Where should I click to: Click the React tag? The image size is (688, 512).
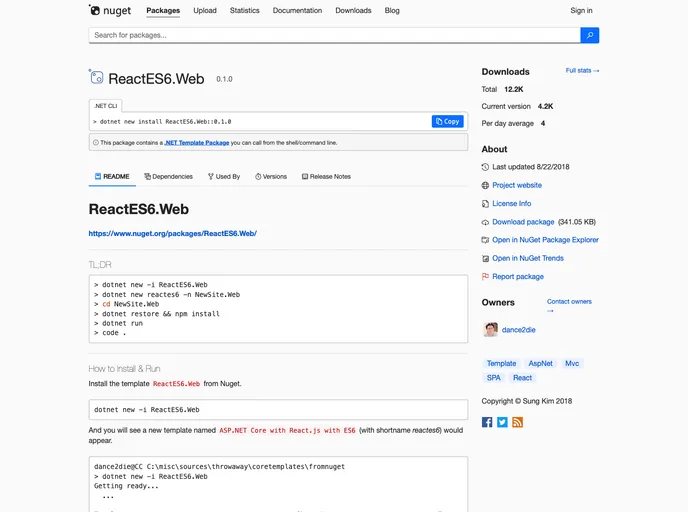pos(522,378)
